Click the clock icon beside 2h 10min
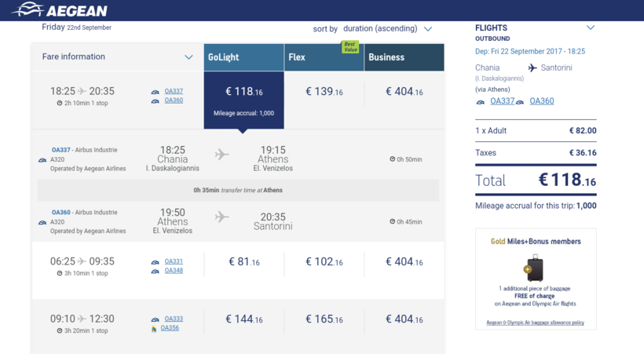Viewport: 644px width, 354px height. click(x=60, y=104)
